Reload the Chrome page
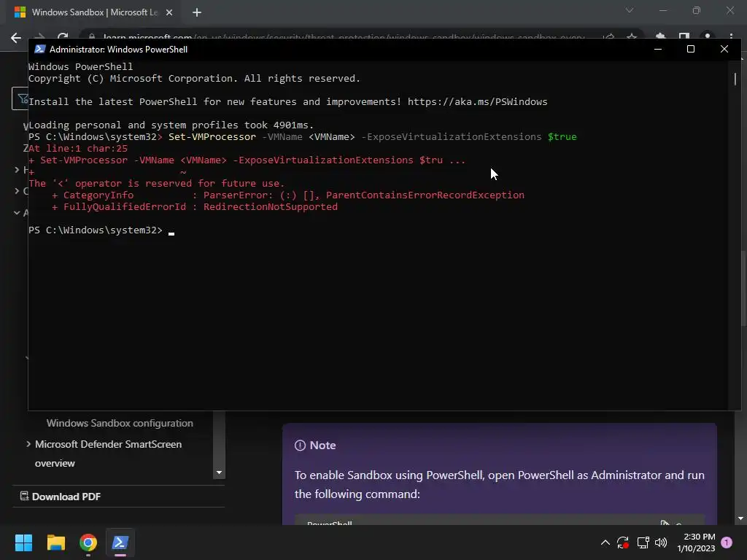Screen dimensions: 747x560 pos(63,37)
